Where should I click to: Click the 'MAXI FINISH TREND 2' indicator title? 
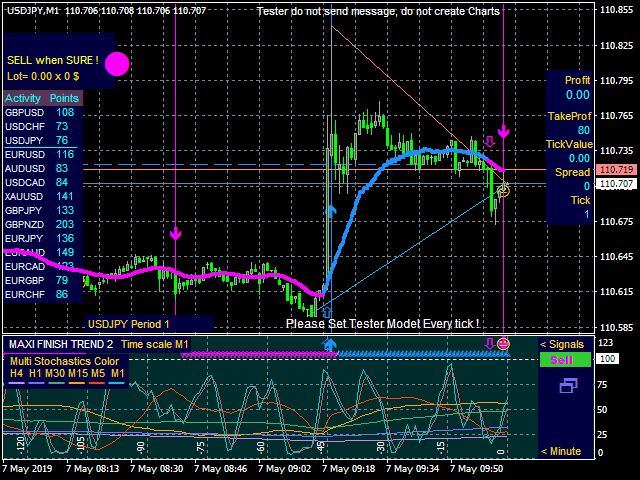[61, 344]
